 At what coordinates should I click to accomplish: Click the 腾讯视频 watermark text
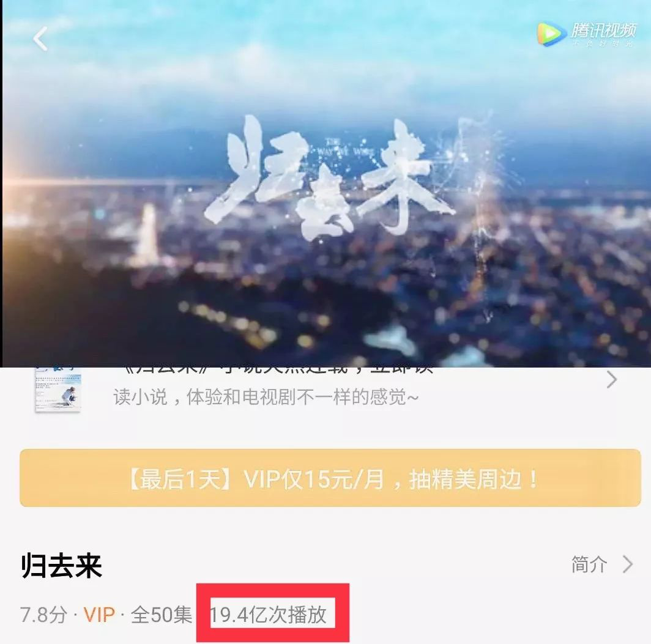click(603, 30)
